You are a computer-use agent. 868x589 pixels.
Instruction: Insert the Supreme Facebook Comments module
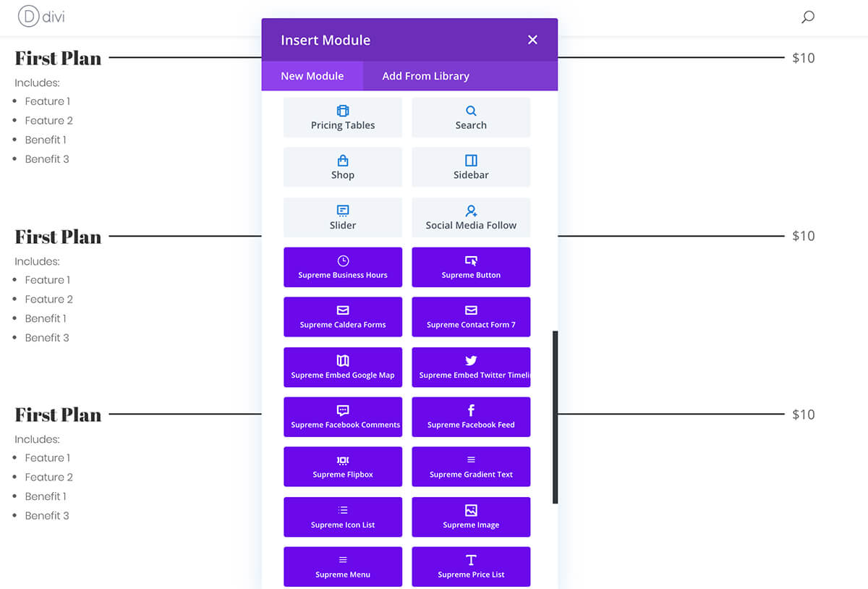[343, 417]
